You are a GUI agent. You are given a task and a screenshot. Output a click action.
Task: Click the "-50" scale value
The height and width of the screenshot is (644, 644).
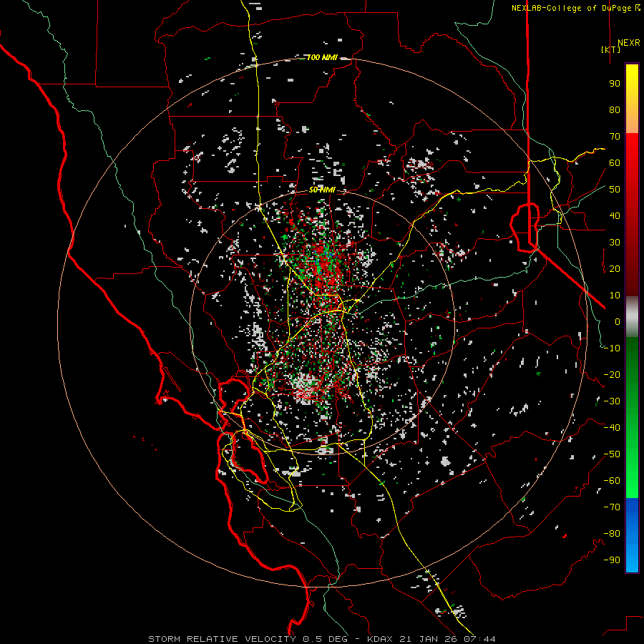(612, 454)
